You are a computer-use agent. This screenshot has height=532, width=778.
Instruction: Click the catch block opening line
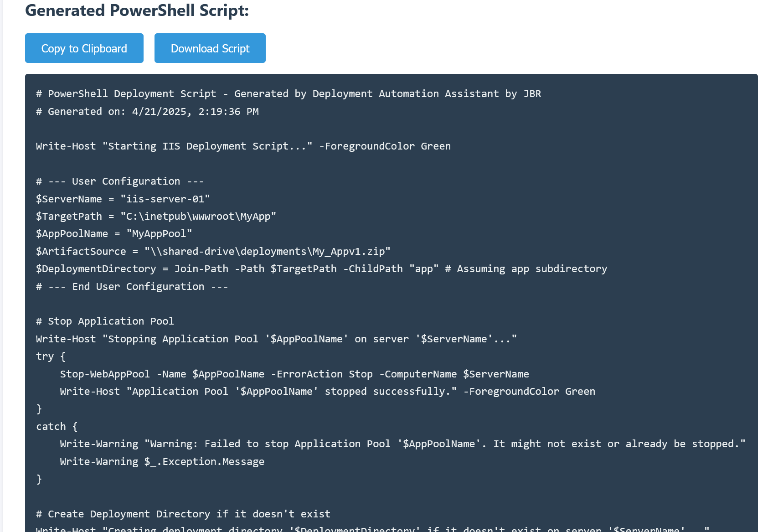point(57,426)
